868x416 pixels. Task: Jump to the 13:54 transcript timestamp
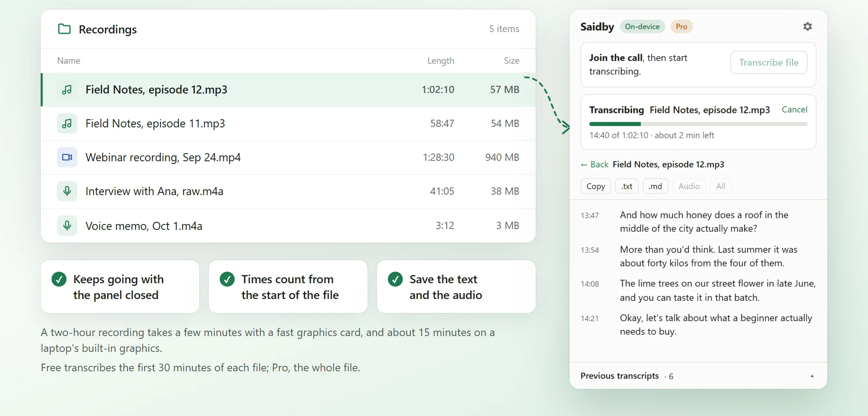click(x=590, y=250)
